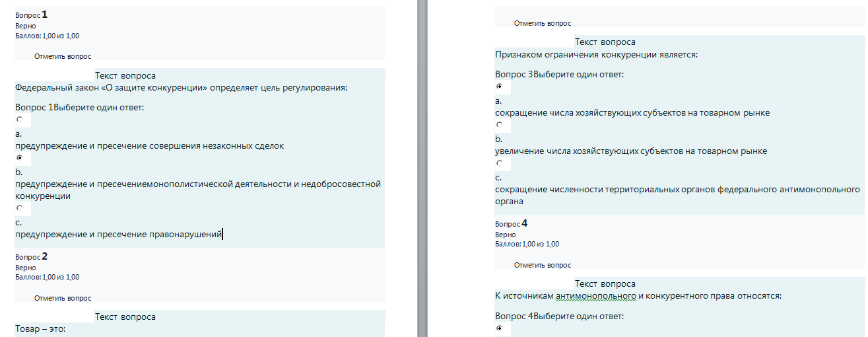Click answer увеличение числа хозяйствующих субъектов

point(631,151)
